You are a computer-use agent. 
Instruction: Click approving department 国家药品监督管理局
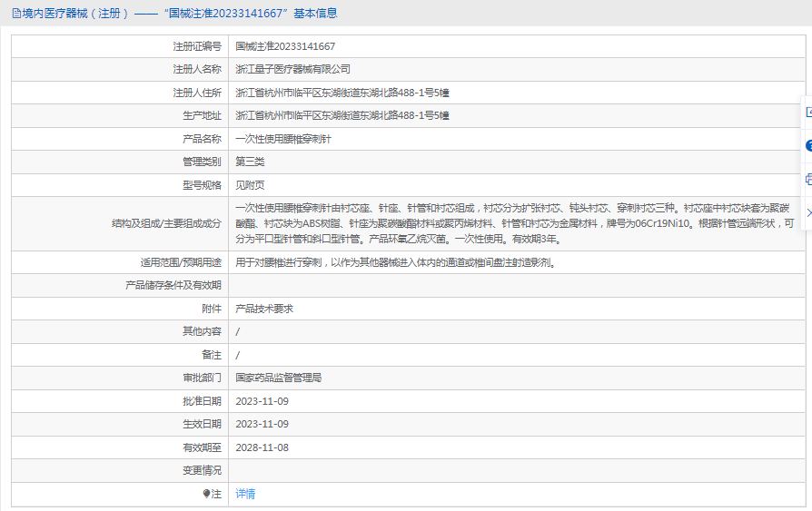coord(279,378)
